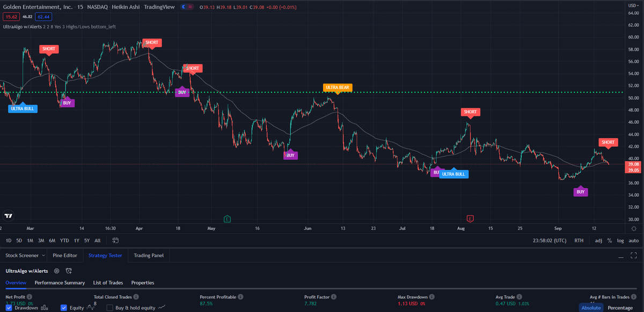This screenshot has height=312, width=644.
Task: Open List of Trades tab
Action: 108,283
